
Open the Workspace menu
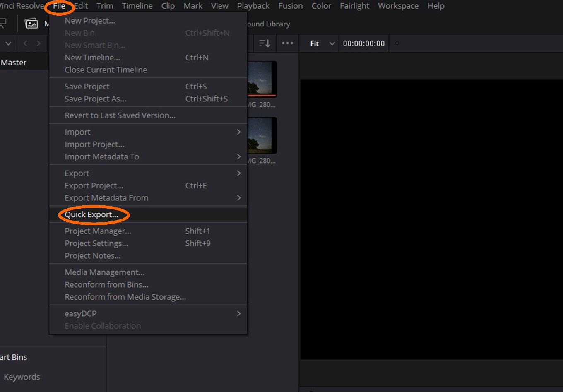(398, 6)
